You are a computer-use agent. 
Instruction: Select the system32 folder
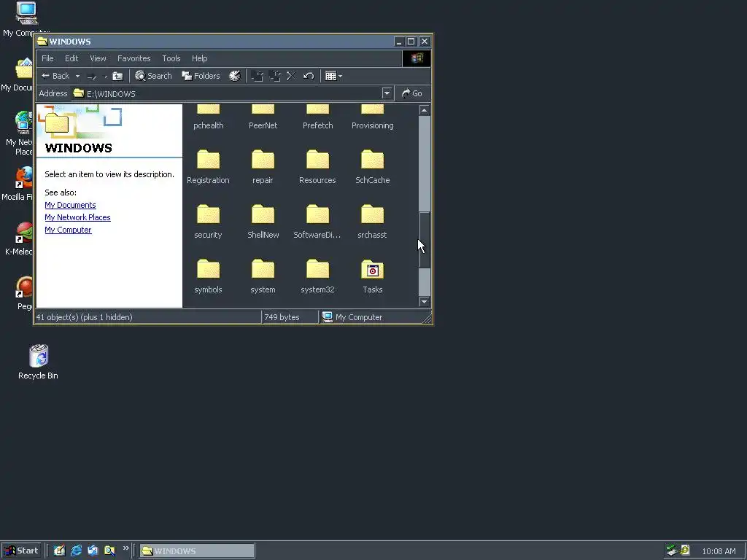[318, 276]
